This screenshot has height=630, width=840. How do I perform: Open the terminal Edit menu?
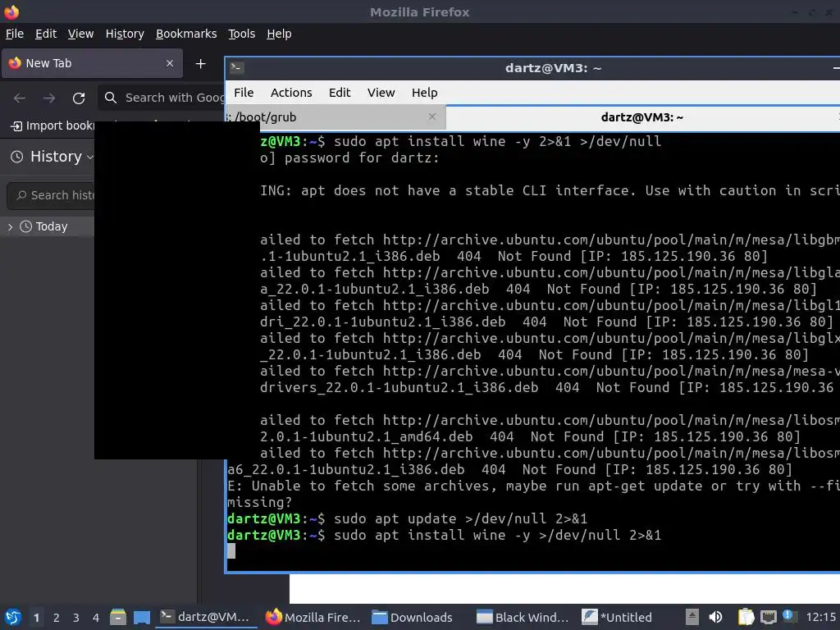click(339, 93)
